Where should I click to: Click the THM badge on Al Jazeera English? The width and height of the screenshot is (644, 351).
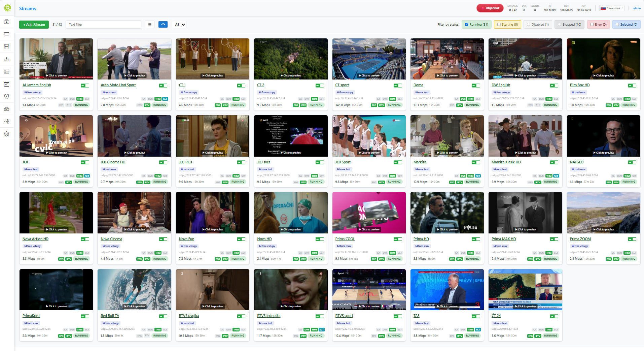click(x=80, y=99)
